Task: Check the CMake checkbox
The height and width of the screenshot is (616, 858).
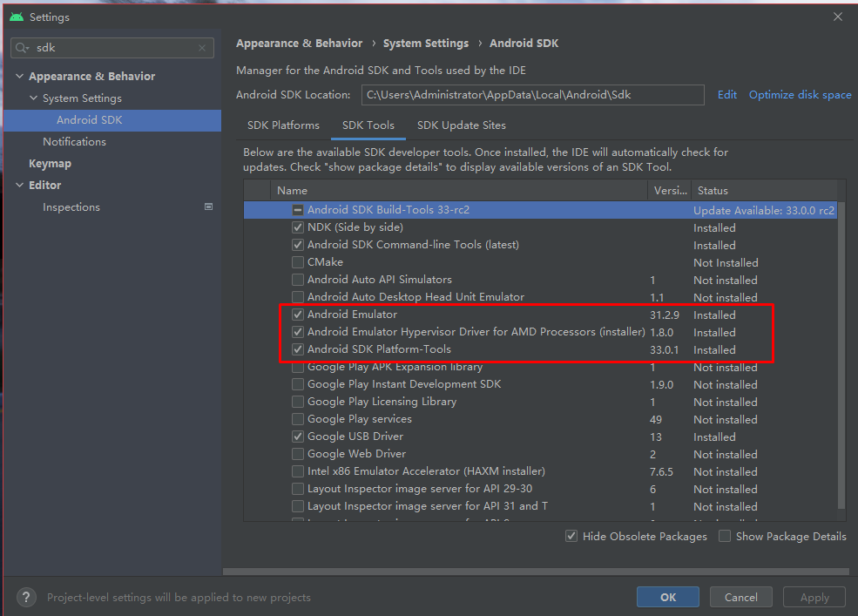Action: (x=298, y=262)
